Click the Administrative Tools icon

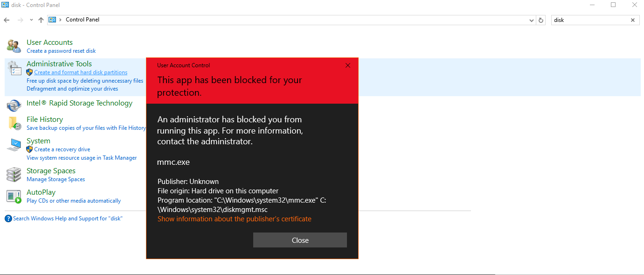tap(14, 68)
